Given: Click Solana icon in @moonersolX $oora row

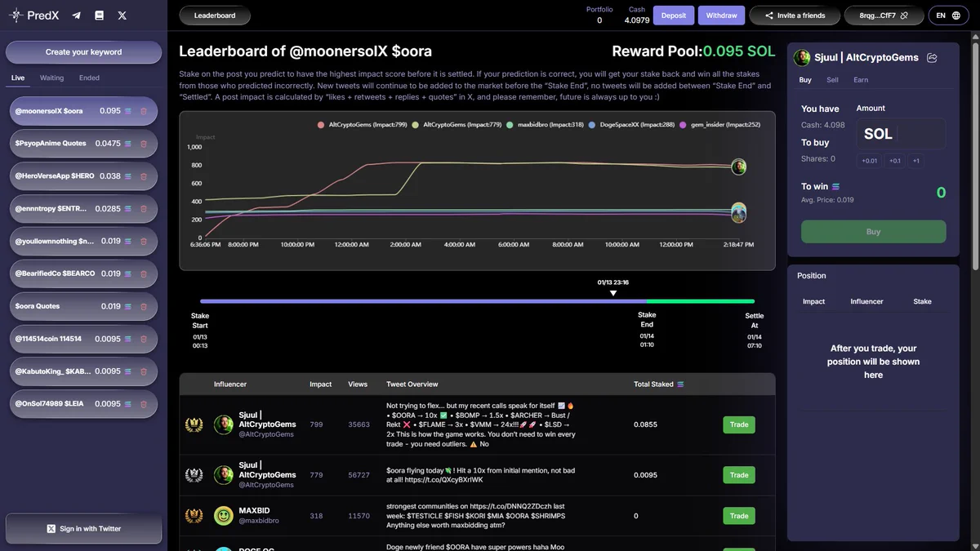Looking at the screenshot, I should click(127, 110).
